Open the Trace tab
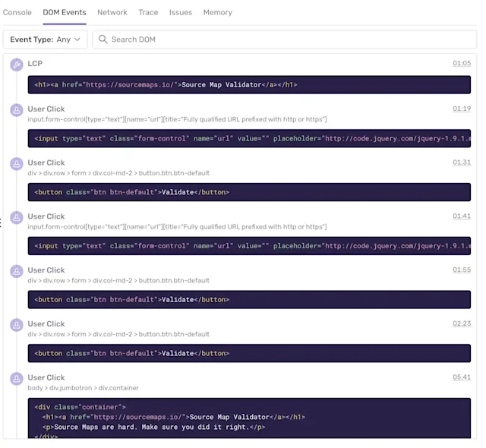Image resolution: width=486 pixels, height=448 pixels. point(148,12)
